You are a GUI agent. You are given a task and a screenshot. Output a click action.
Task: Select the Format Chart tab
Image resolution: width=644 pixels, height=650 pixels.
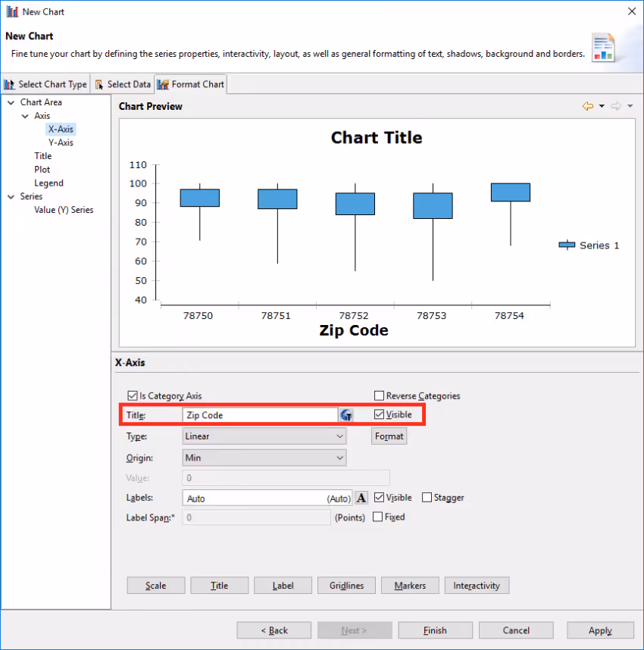tap(191, 84)
